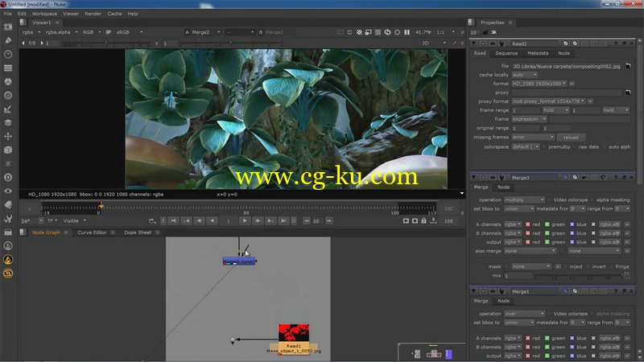Collapse the Read2 properties panel triangle
644x362 pixels.
coord(473,43)
